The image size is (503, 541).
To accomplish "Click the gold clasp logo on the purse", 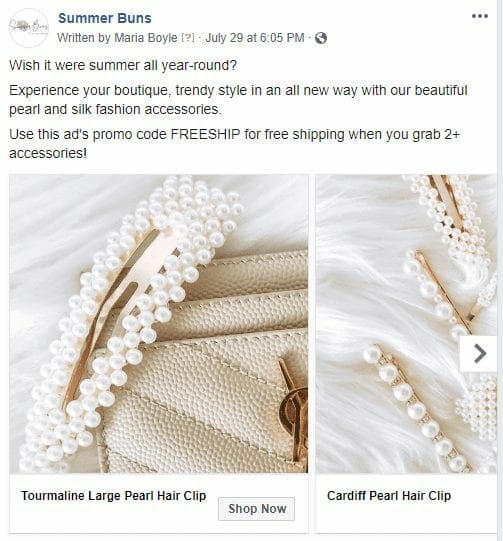I will 293,407.
